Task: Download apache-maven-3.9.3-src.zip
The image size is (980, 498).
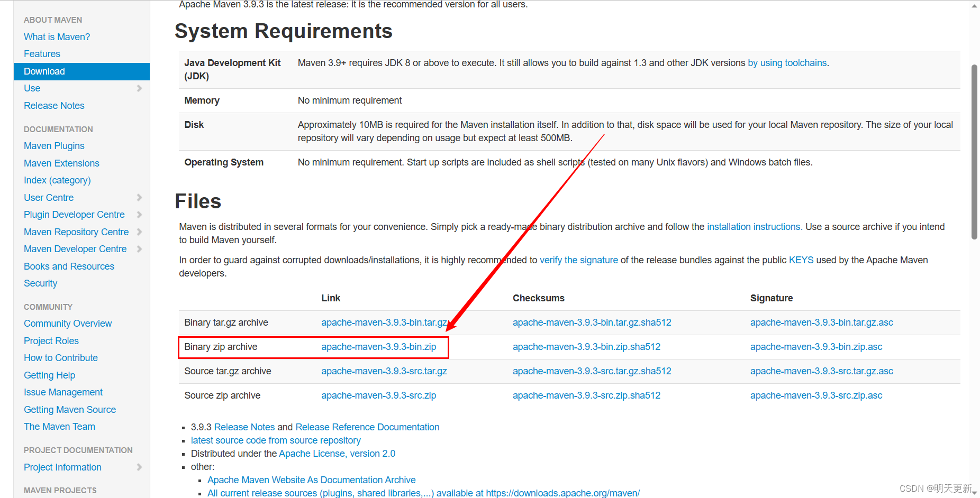Action: click(x=379, y=395)
